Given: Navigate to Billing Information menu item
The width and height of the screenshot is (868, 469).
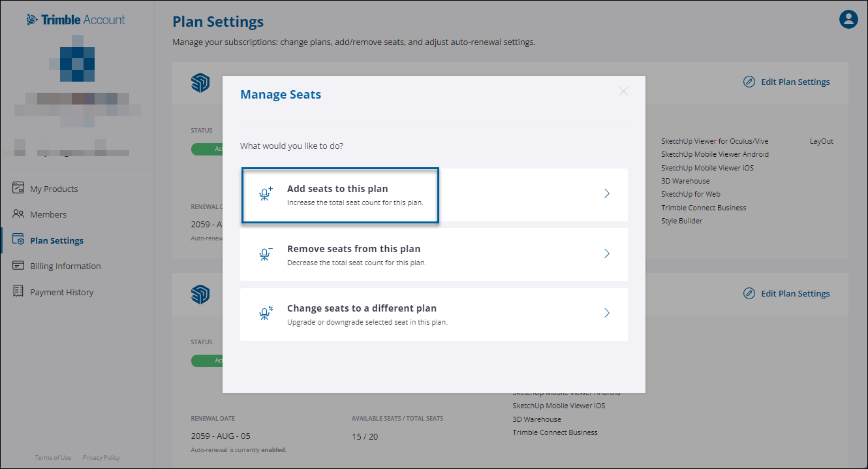Looking at the screenshot, I should click(65, 265).
